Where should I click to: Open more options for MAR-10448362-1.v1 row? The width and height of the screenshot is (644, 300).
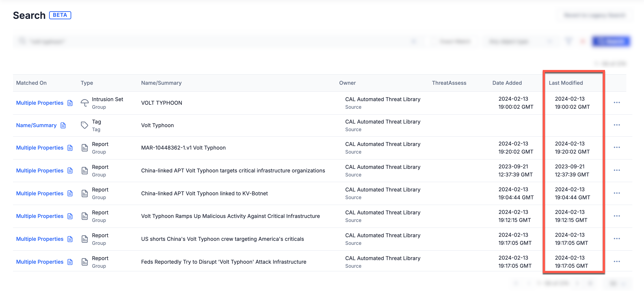[x=616, y=147]
